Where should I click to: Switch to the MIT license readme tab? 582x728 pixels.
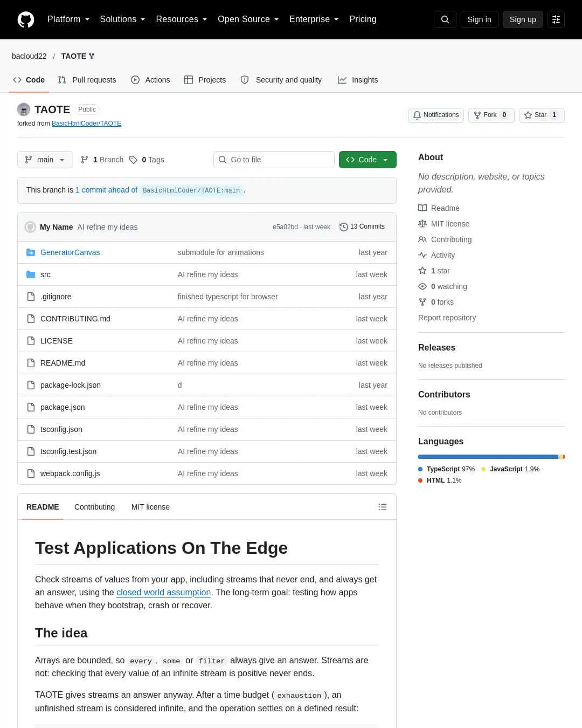[x=150, y=507]
